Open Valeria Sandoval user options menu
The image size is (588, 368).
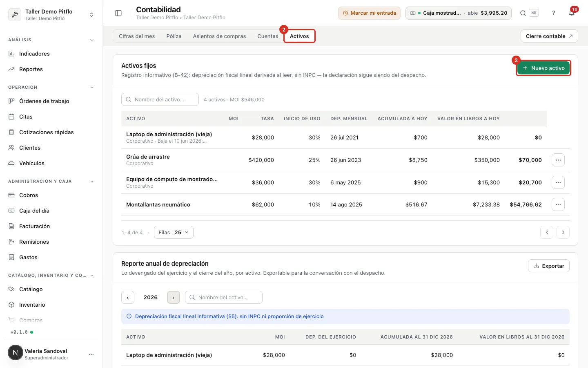pyautogui.click(x=91, y=354)
